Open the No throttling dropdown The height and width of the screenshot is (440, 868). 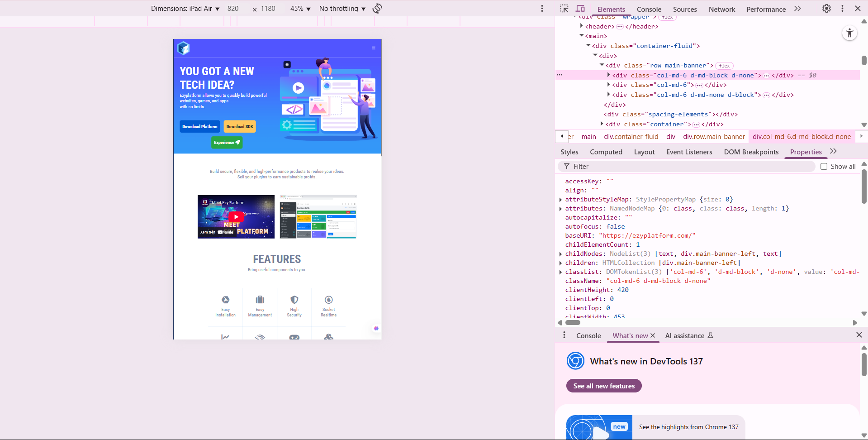coord(342,9)
